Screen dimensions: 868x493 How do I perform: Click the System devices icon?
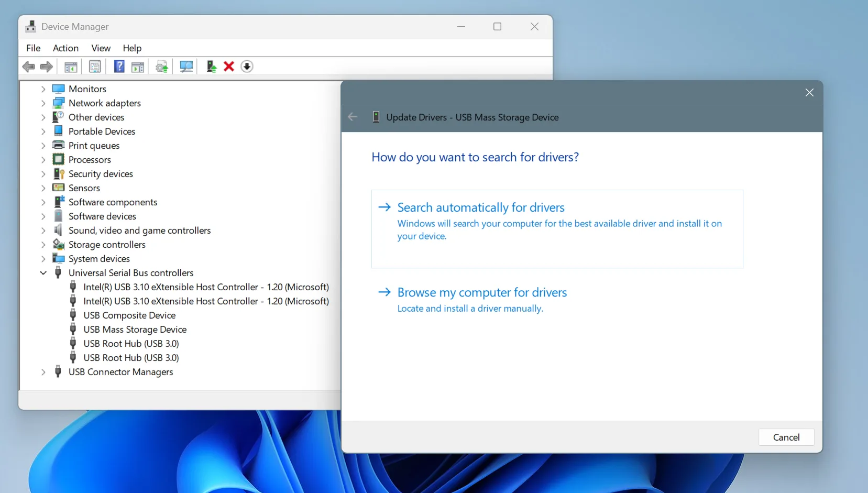click(59, 259)
